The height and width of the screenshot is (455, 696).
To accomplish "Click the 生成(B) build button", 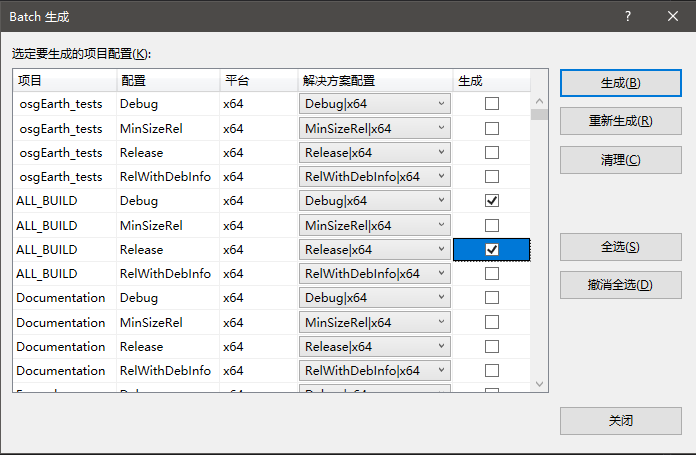I will tap(620, 83).
